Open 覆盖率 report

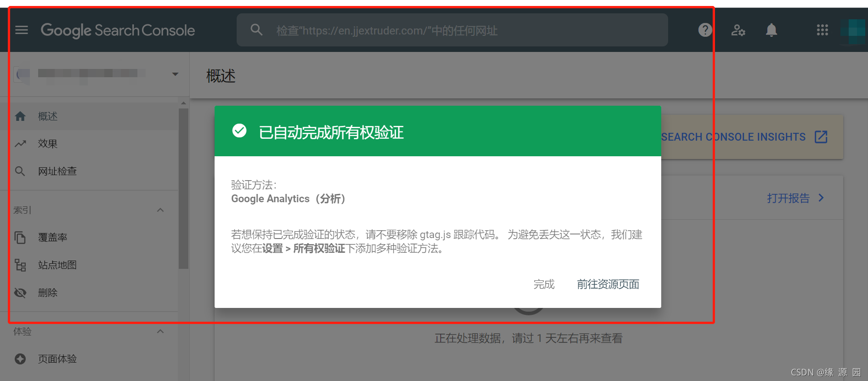pyautogui.click(x=89, y=238)
